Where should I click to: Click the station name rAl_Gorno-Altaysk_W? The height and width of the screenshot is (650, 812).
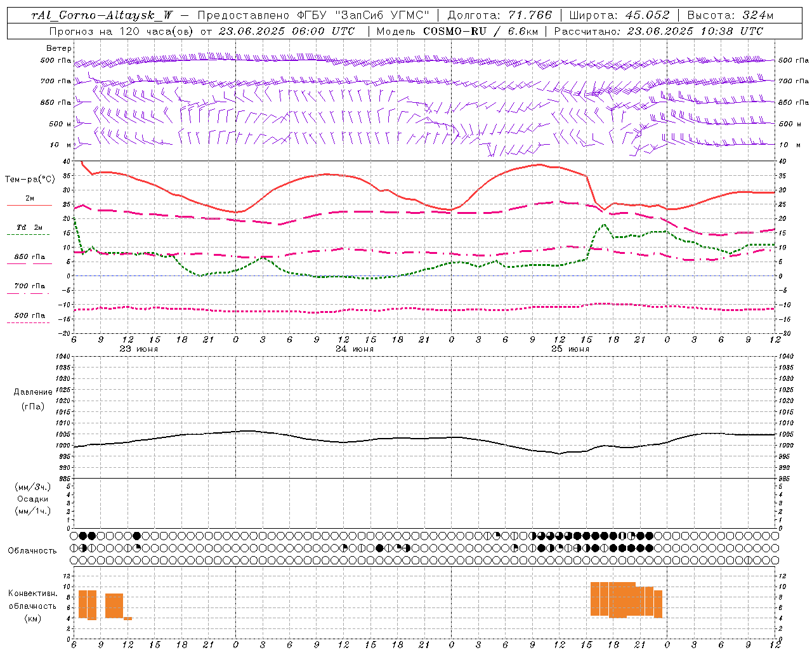pos(101,15)
